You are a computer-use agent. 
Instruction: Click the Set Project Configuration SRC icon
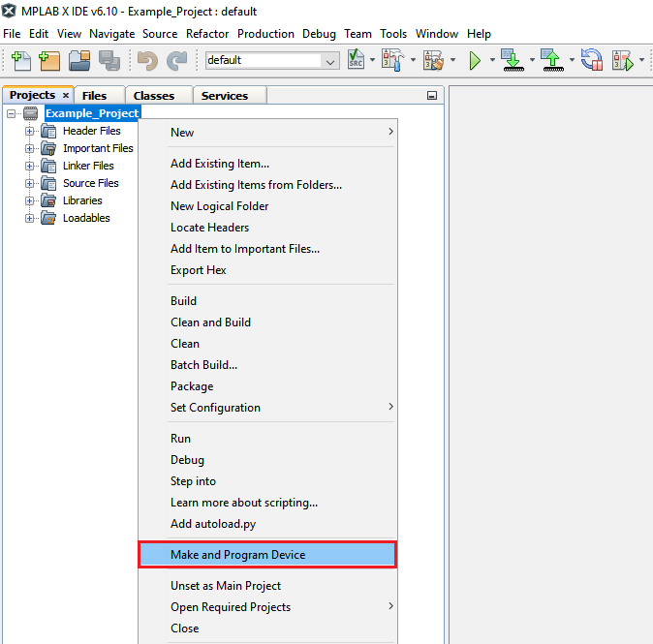(x=357, y=59)
